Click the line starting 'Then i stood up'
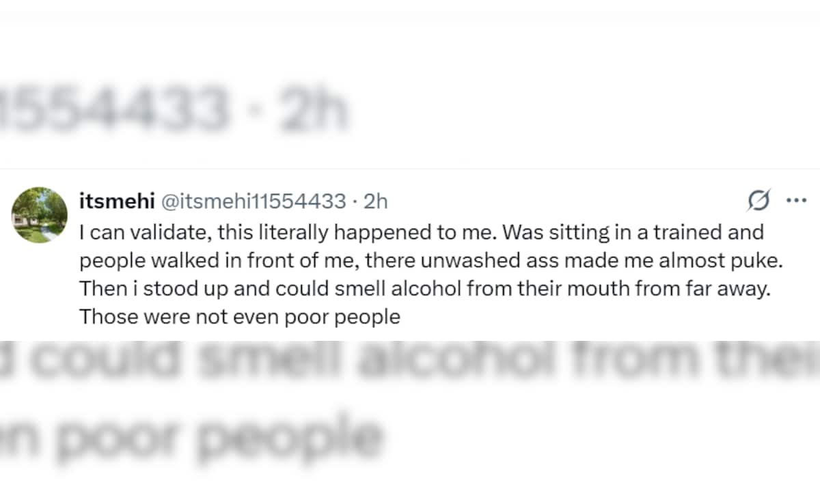 click(x=424, y=288)
